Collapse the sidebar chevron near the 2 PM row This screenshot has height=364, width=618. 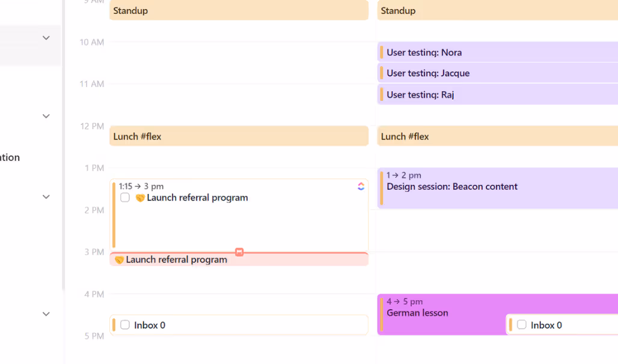[46, 197]
